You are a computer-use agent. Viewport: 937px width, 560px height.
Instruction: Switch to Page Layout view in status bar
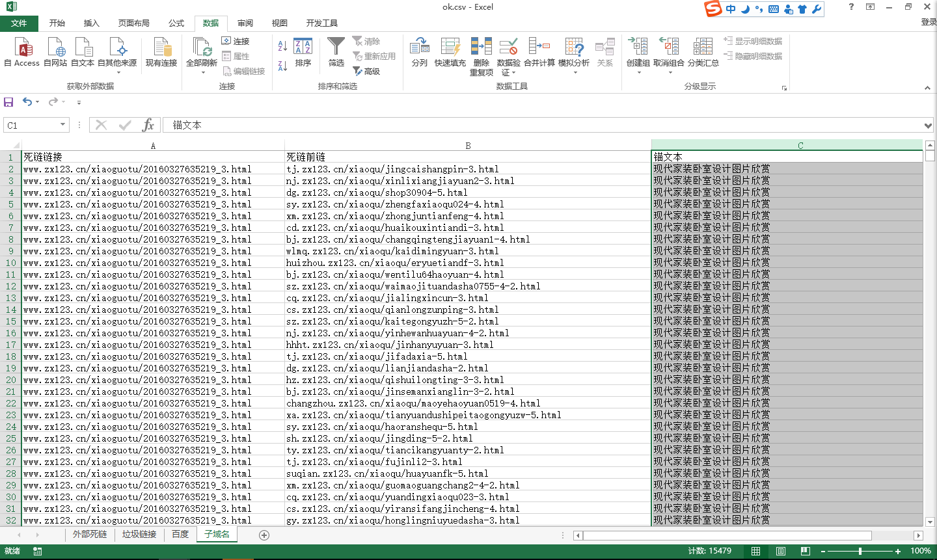[x=781, y=551]
